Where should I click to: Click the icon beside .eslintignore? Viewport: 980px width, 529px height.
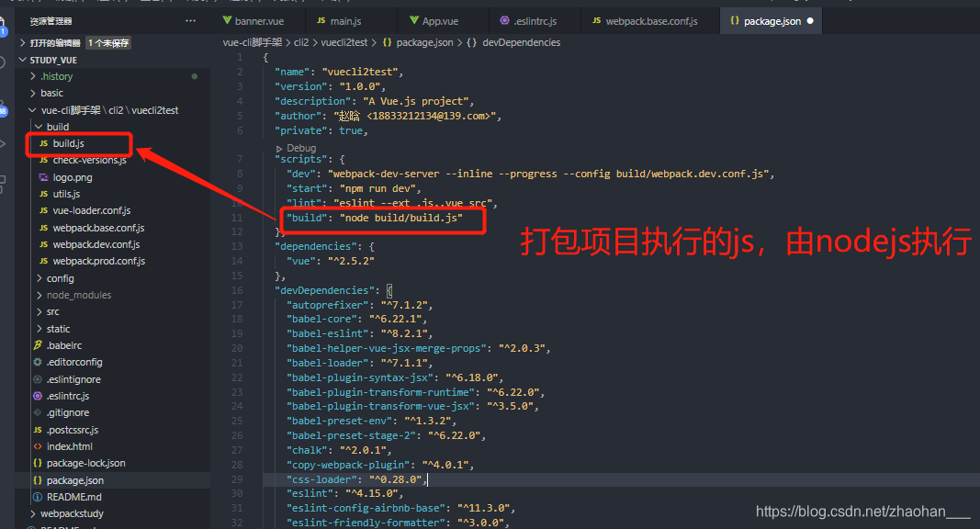[38, 379]
